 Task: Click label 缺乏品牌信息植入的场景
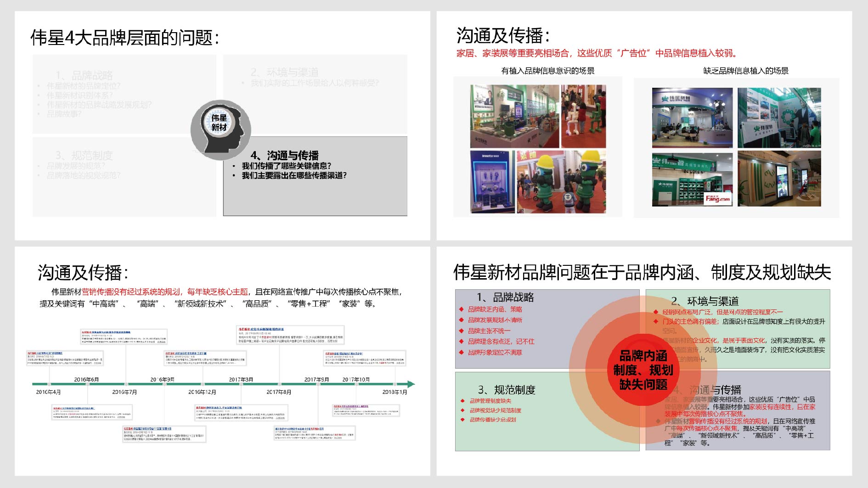[x=746, y=71]
